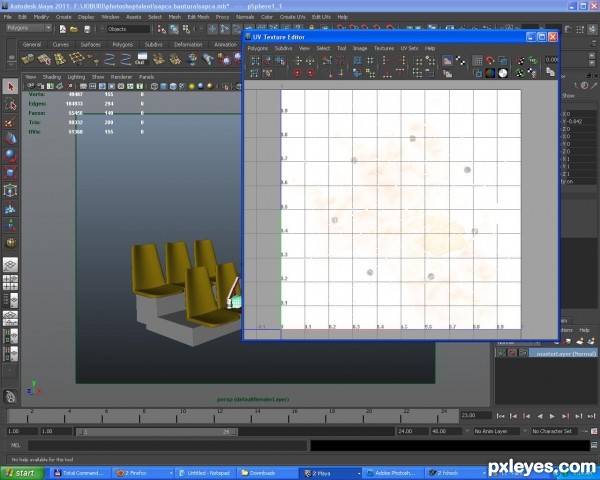This screenshot has width=600, height=480.
Task: Go to start of playback range
Action: [500, 416]
